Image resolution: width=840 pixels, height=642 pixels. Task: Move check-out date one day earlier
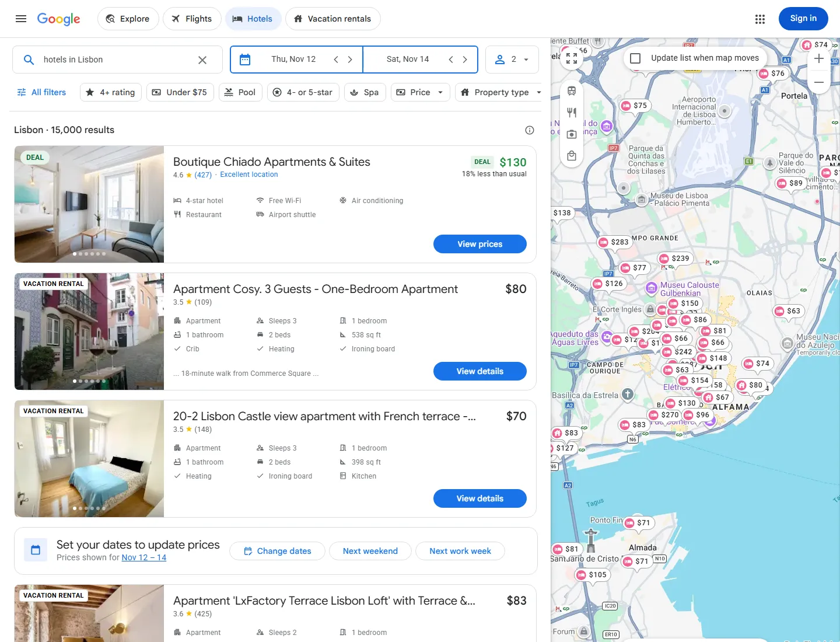[451, 60]
